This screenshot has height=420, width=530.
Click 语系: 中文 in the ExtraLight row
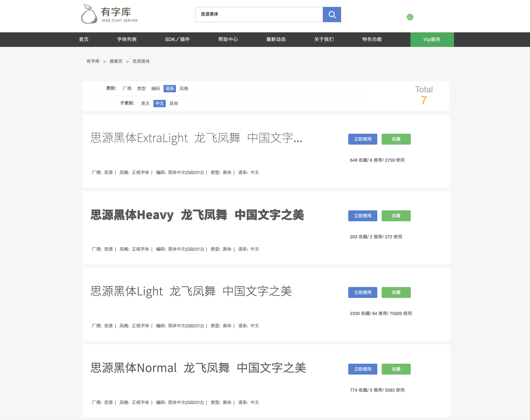click(x=248, y=173)
